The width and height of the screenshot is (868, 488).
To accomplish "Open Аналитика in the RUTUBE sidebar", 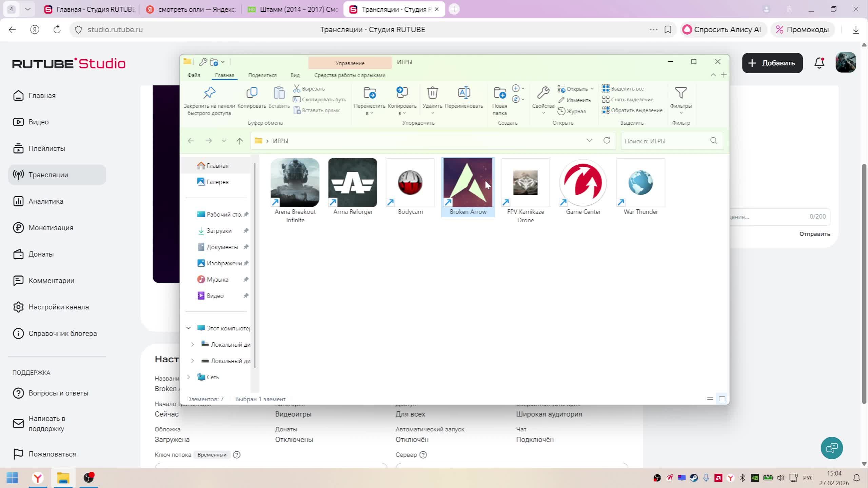I will coord(46,201).
